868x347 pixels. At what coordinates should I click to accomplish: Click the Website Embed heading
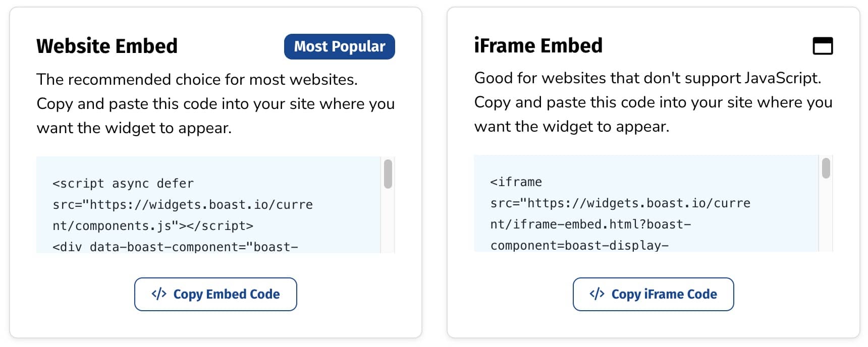(106, 46)
